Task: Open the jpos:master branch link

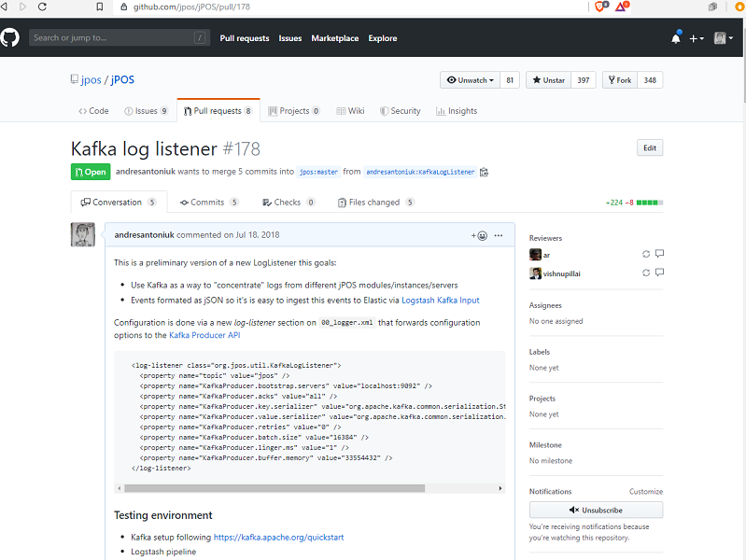Action: [318, 173]
